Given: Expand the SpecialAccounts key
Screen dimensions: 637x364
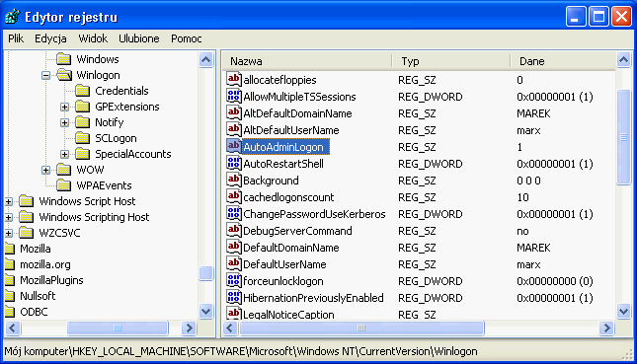Looking at the screenshot, I should 64,154.
